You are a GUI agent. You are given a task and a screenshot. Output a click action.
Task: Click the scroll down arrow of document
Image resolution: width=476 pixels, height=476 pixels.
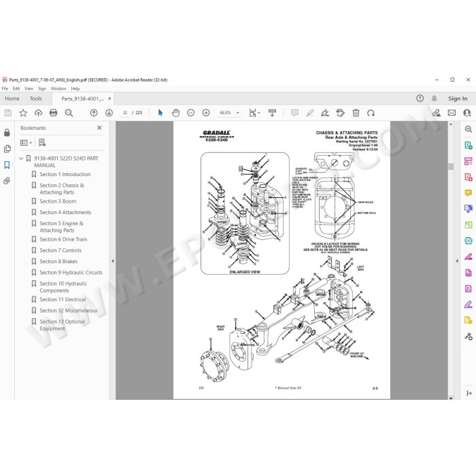pos(451,397)
